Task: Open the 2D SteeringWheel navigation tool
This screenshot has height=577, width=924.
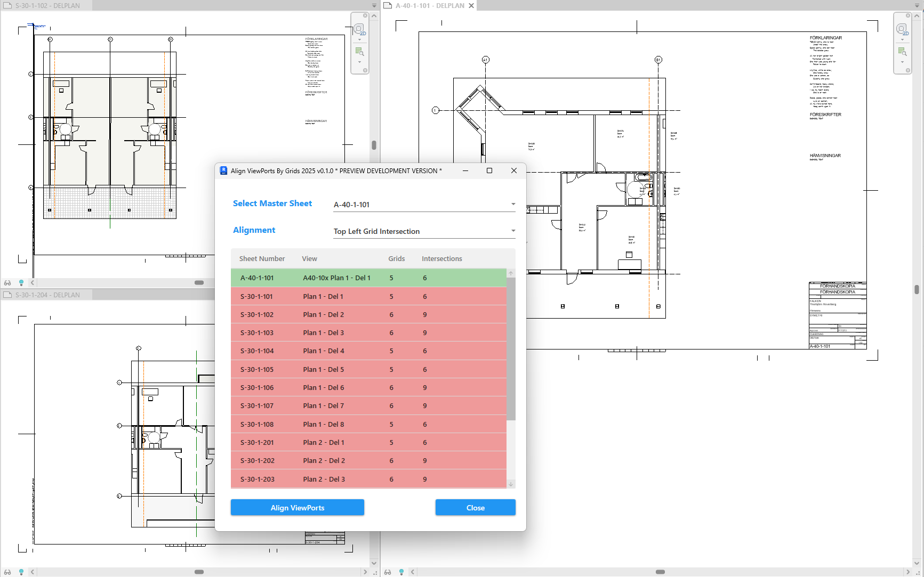Action: pyautogui.click(x=360, y=29)
